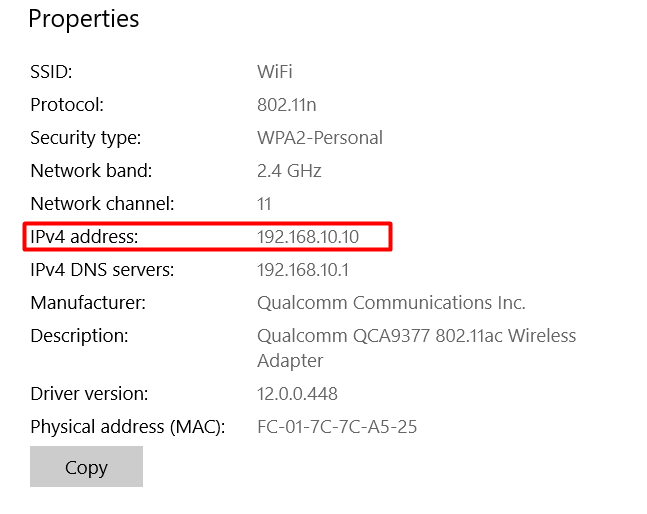Select the FC-01-7C-7C-A5-25 MAC address

point(337,427)
